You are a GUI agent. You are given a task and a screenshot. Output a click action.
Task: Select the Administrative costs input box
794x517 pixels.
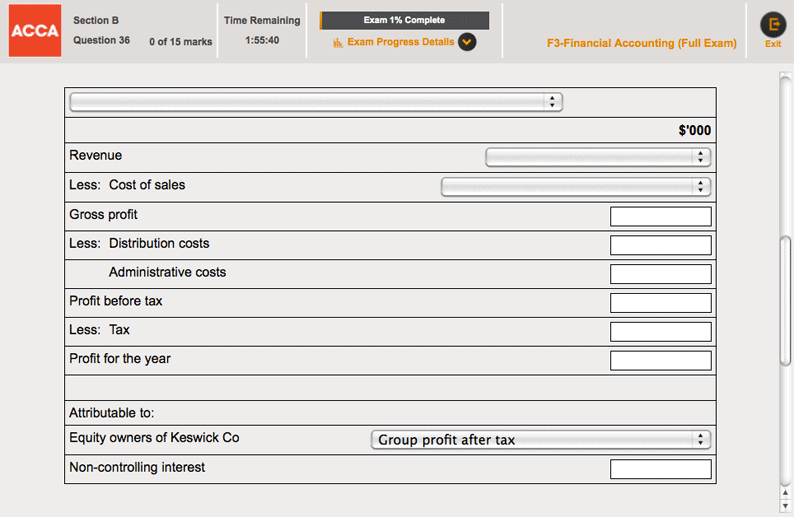660,274
